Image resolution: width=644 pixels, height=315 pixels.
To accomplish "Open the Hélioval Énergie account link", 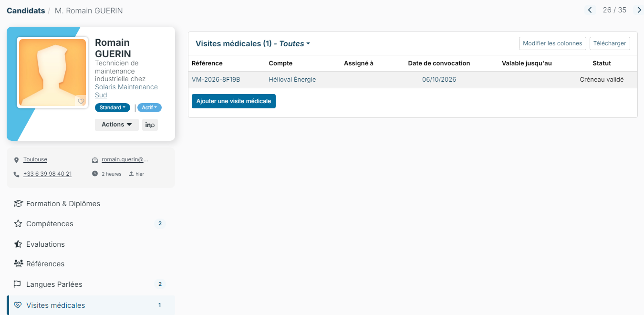I will coord(292,80).
